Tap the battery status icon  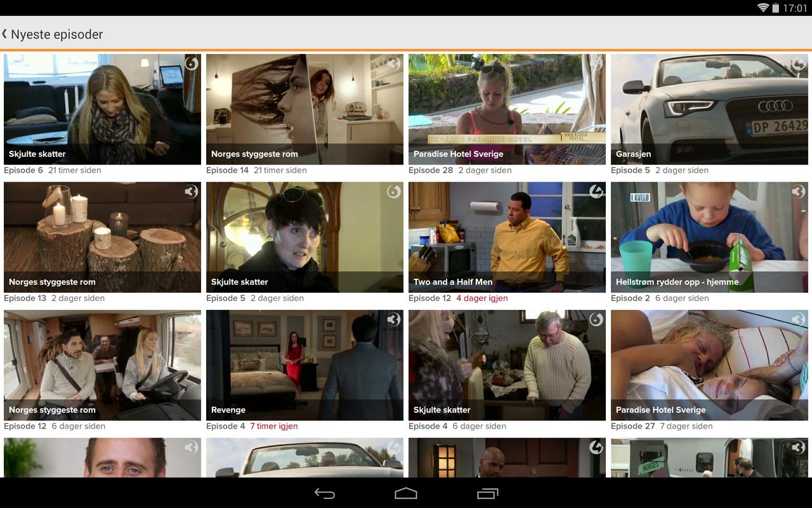[775, 8]
